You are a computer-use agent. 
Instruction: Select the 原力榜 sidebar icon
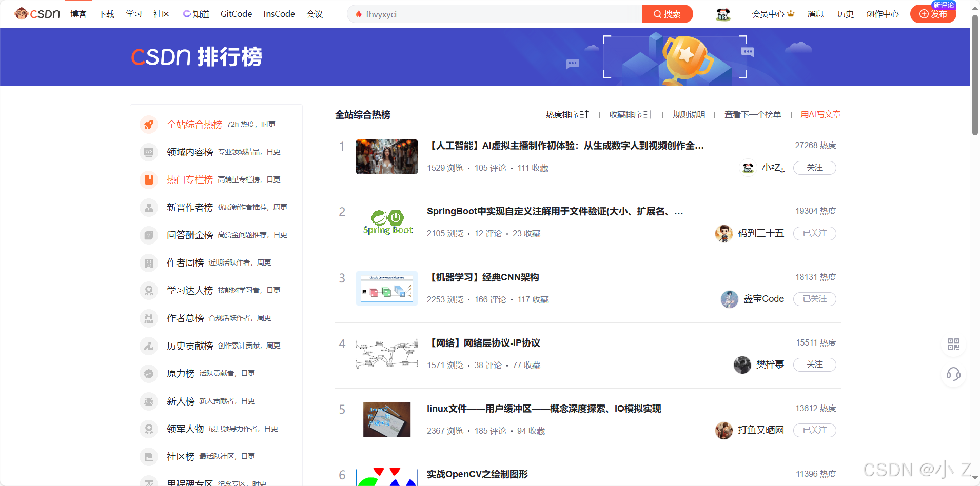[148, 373]
